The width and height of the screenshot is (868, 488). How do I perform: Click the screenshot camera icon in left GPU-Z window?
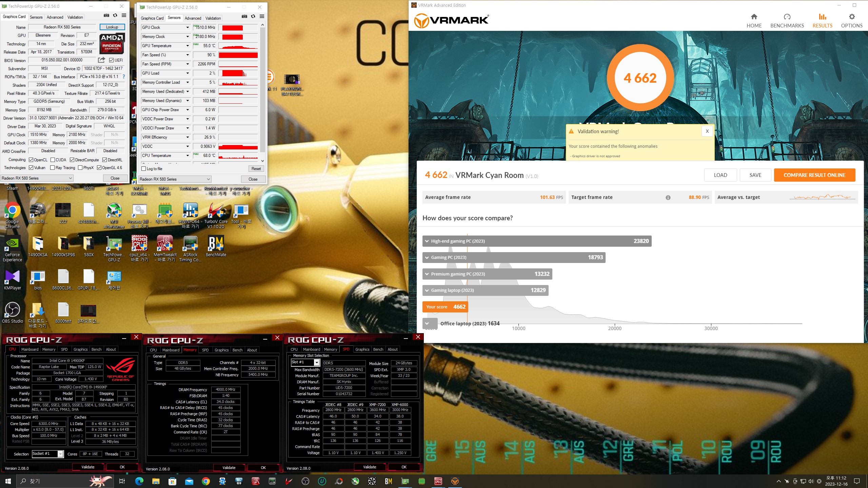(x=106, y=16)
